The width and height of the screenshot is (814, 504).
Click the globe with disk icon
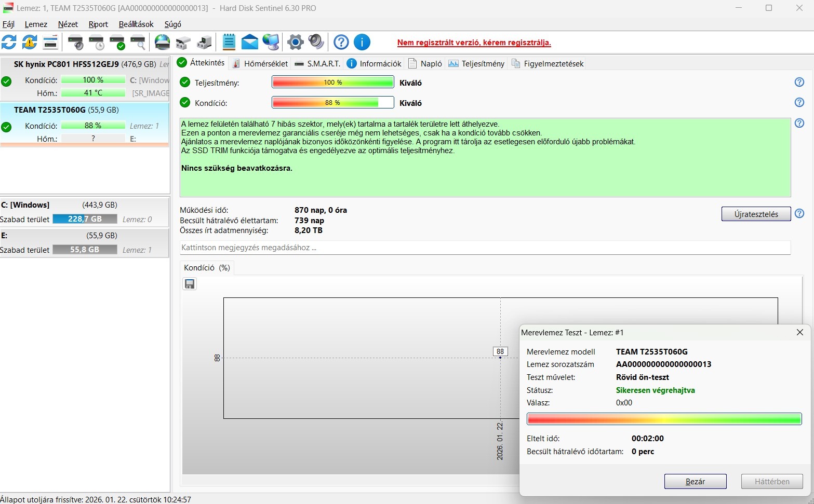[x=163, y=42]
